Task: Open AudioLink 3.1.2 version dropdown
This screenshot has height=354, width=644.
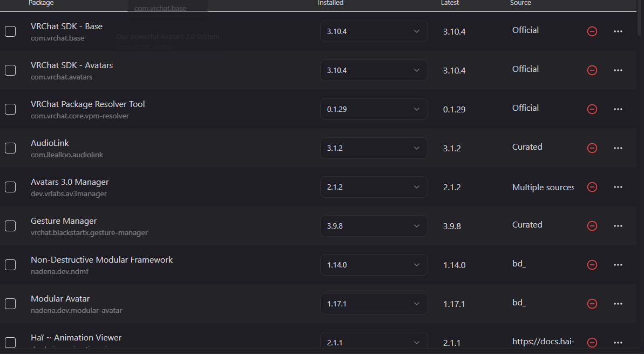Action: pos(374,148)
